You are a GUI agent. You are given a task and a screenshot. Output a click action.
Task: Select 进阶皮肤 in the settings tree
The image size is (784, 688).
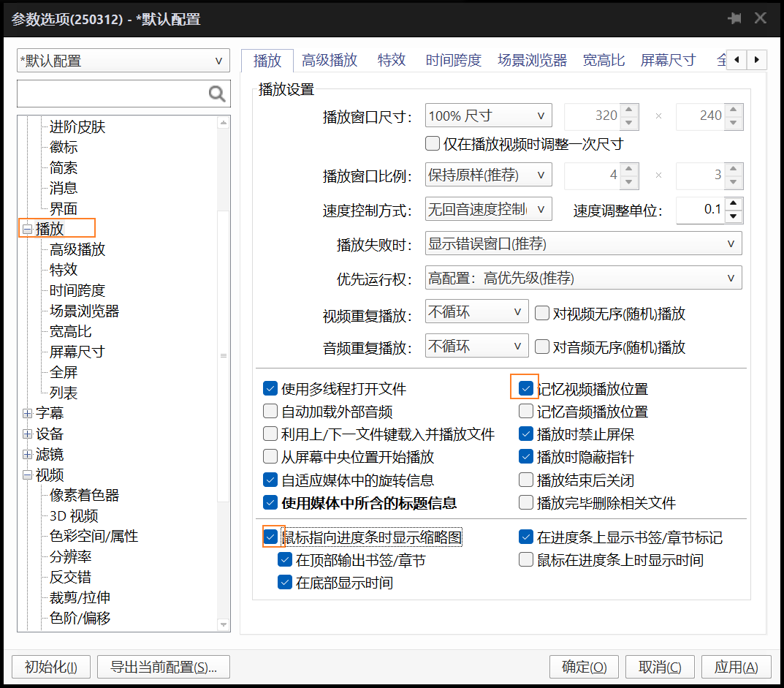[x=77, y=127]
